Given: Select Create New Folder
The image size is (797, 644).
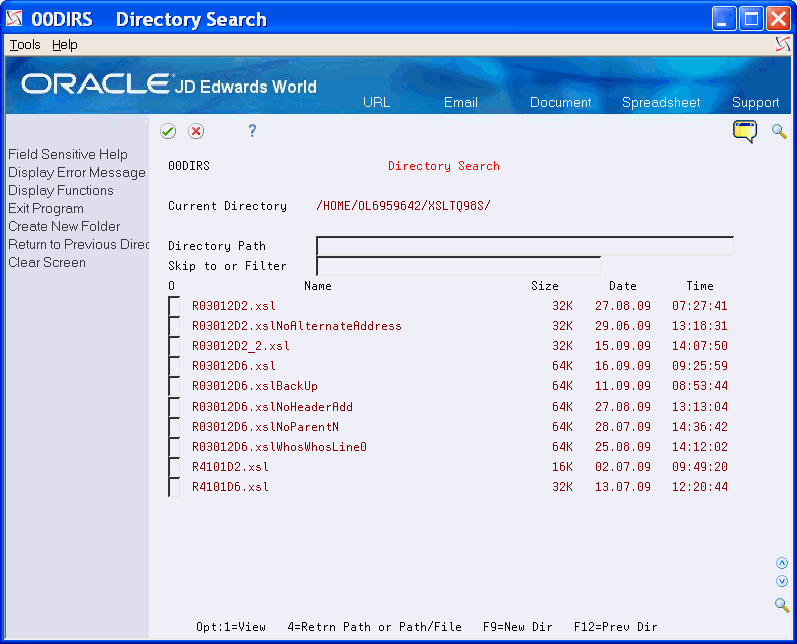Looking at the screenshot, I should (x=64, y=226).
